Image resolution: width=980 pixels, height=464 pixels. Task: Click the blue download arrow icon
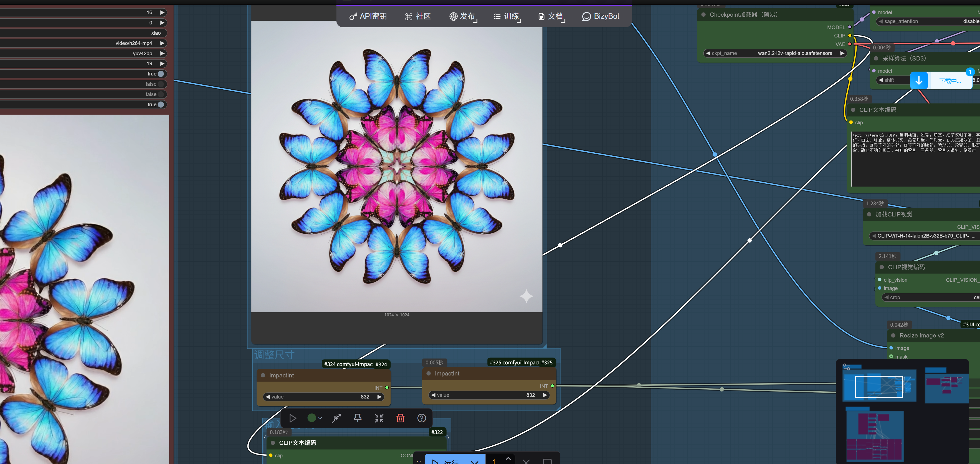click(919, 80)
